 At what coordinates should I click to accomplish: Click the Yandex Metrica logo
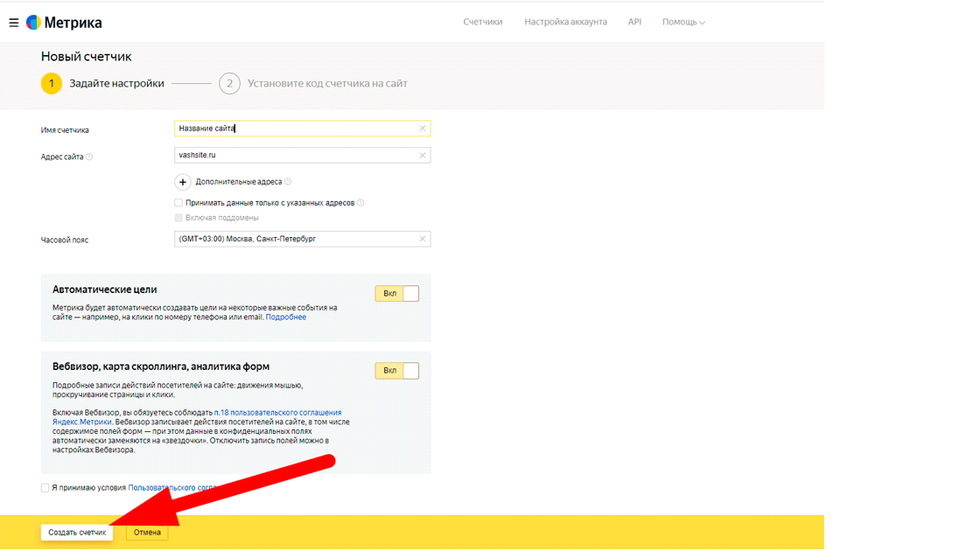coord(65,23)
